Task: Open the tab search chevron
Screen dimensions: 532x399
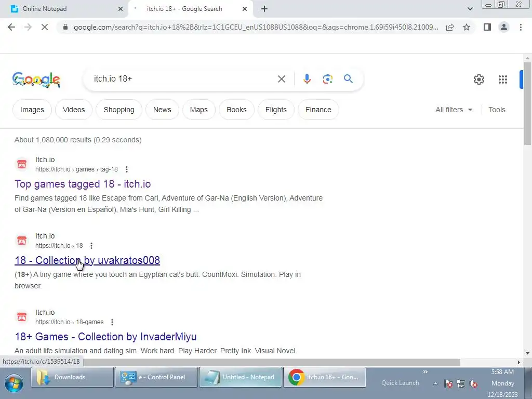Action: pyautogui.click(x=470, y=9)
